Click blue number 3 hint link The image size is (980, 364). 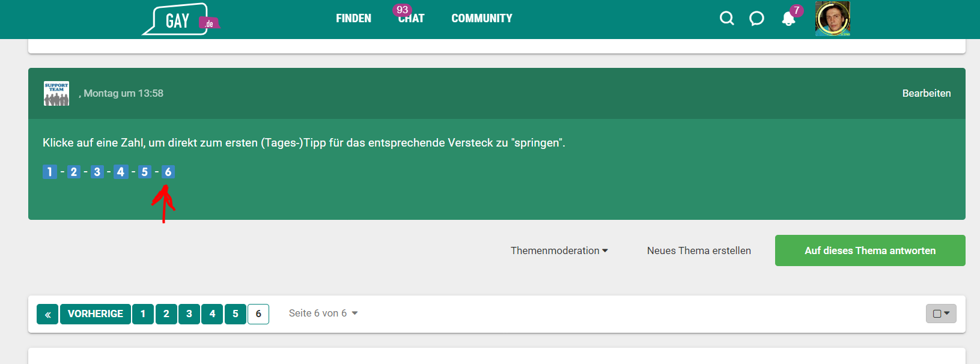coord(97,172)
